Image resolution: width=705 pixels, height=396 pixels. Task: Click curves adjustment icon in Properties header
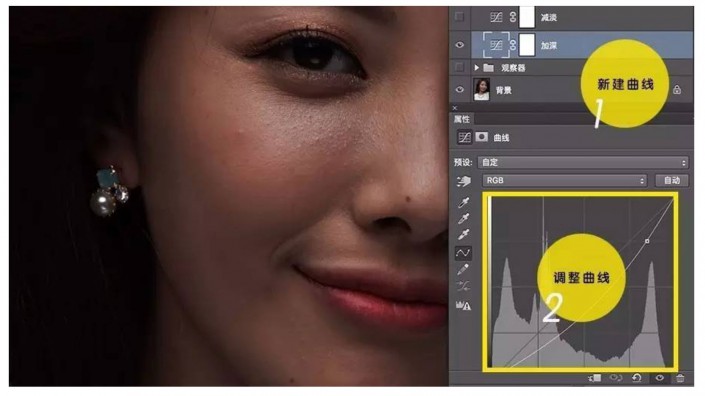click(464, 137)
